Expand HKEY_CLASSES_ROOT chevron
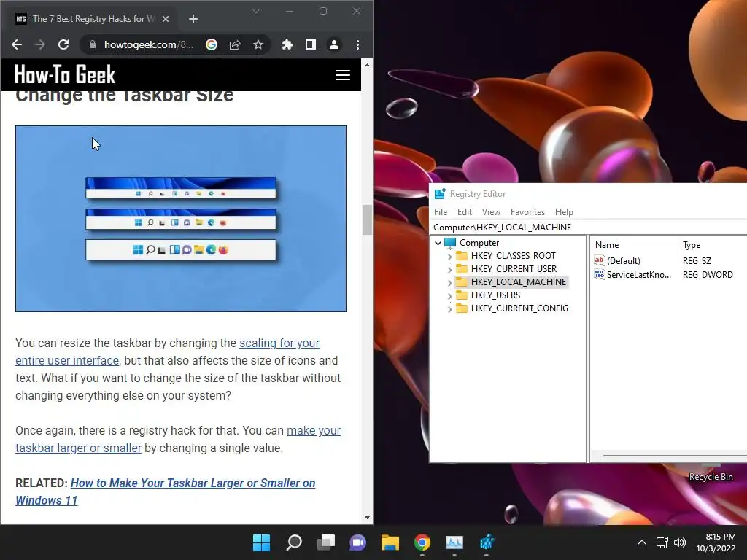 coord(449,256)
